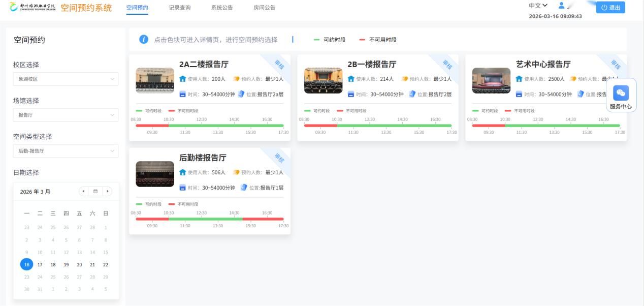Open the 中文 language selector
The height and width of the screenshot is (306, 644).
[x=538, y=6]
